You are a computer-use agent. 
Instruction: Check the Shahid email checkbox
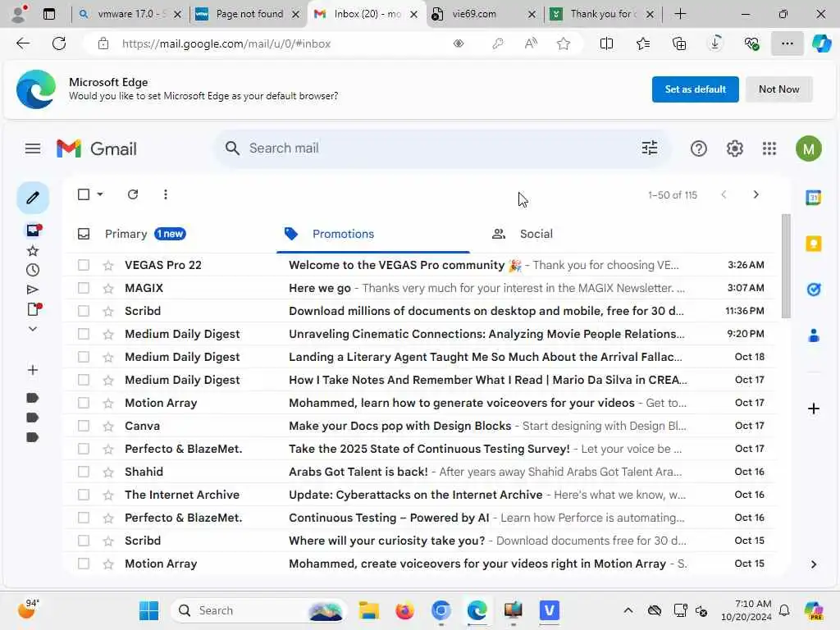84,472
